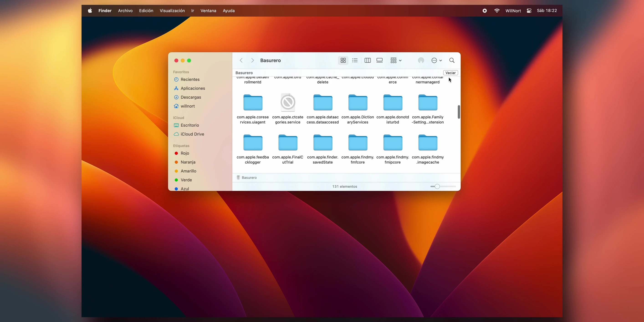Open the Archivo menu
Screen dimensions: 644x322
pyautogui.click(x=125, y=10)
